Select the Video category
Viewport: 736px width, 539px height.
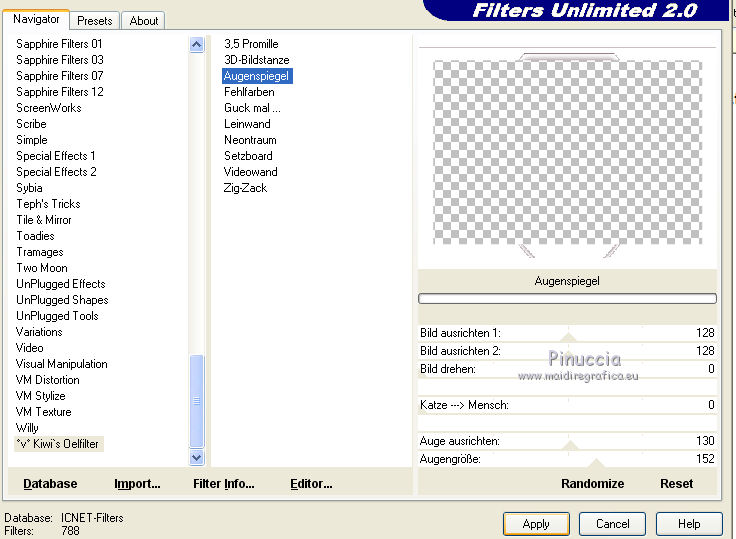click(x=30, y=347)
